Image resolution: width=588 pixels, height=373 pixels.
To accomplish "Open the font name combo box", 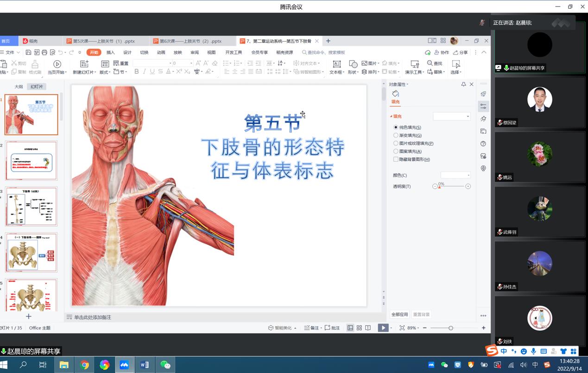I will 152,63.
